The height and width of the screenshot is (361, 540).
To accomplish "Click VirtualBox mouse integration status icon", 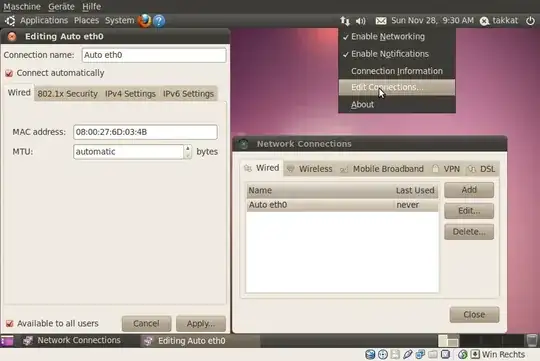I will click(463, 354).
